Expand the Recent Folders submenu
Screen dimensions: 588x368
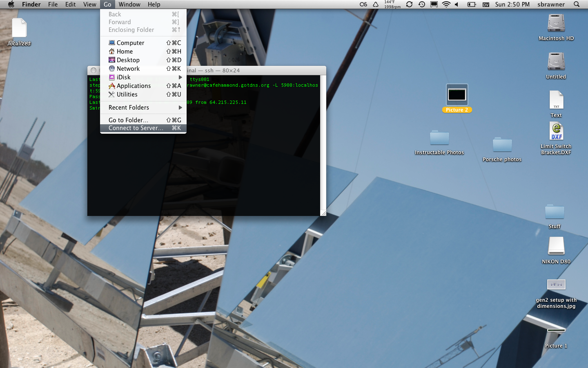point(143,108)
